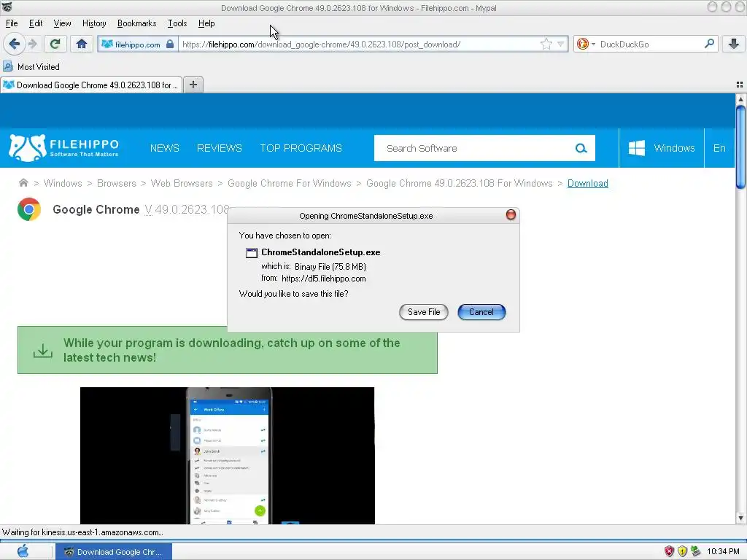This screenshot has height=560, width=747.
Task: Select Download Google Chr... taskbar button
Action: (114, 552)
